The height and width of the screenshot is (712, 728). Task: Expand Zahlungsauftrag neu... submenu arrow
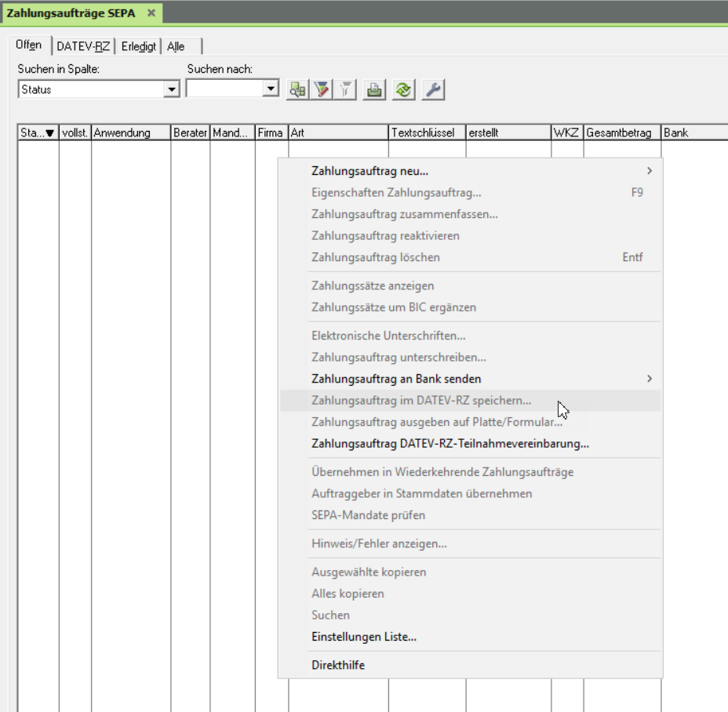pos(650,171)
